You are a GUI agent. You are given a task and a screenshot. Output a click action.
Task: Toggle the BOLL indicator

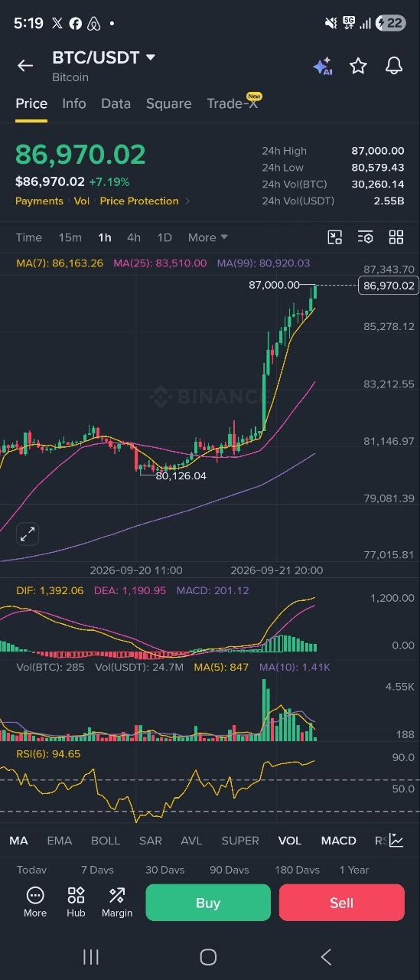pos(106,841)
